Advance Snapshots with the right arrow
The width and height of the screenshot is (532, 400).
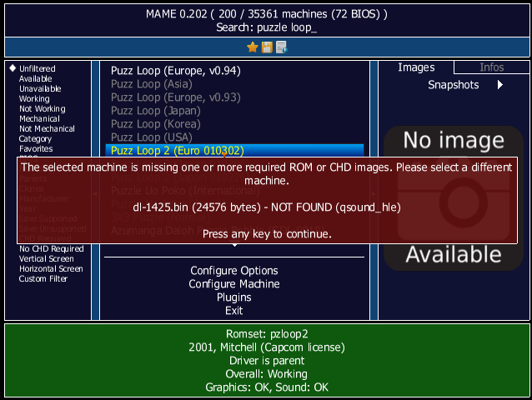500,85
